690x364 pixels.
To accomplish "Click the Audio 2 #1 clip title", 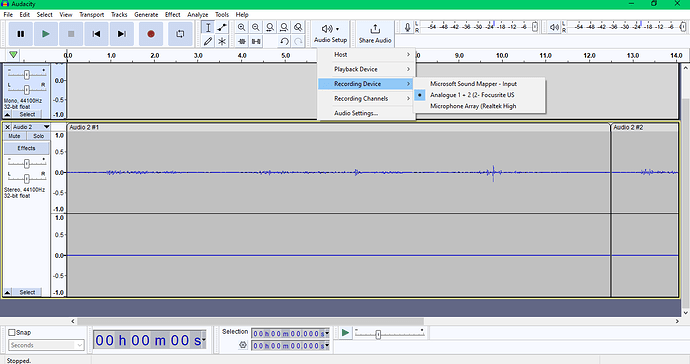I will [84, 127].
